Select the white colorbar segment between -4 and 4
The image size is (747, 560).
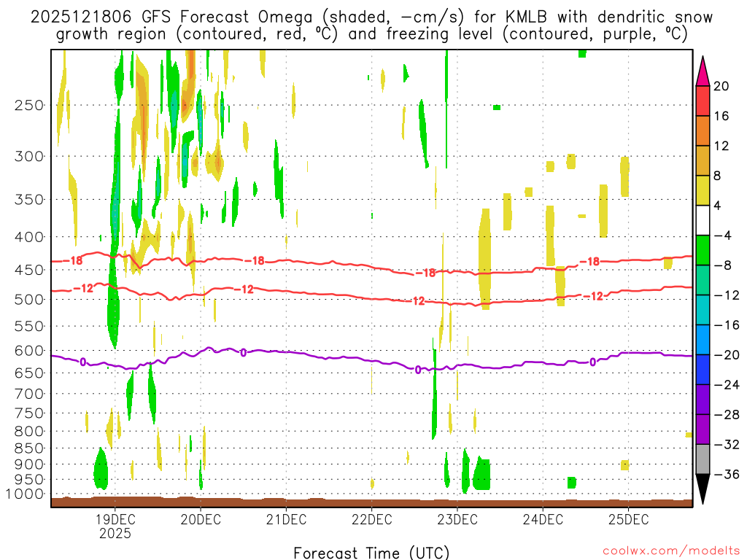coord(703,220)
